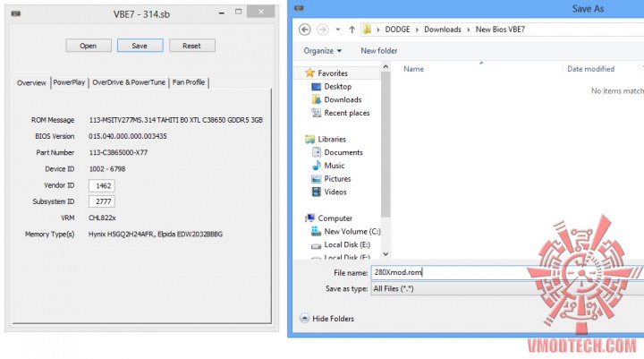Open Downloads under Favorites
The height and width of the screenshot is (359, 644).
pos(343,100)
